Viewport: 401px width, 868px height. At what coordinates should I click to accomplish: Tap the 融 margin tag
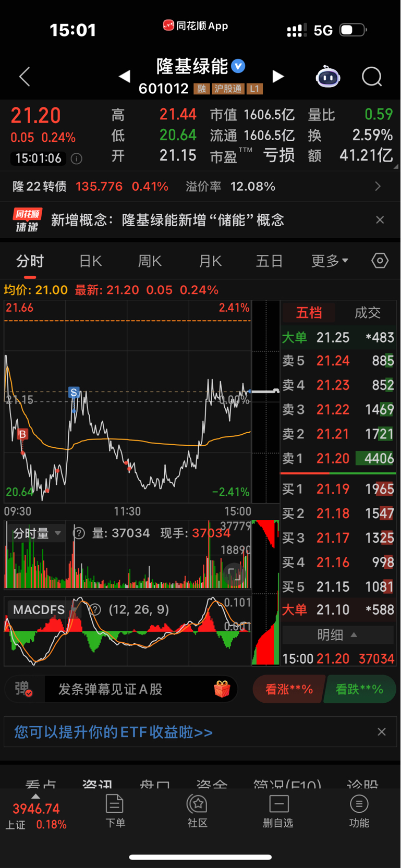[201, 89]
